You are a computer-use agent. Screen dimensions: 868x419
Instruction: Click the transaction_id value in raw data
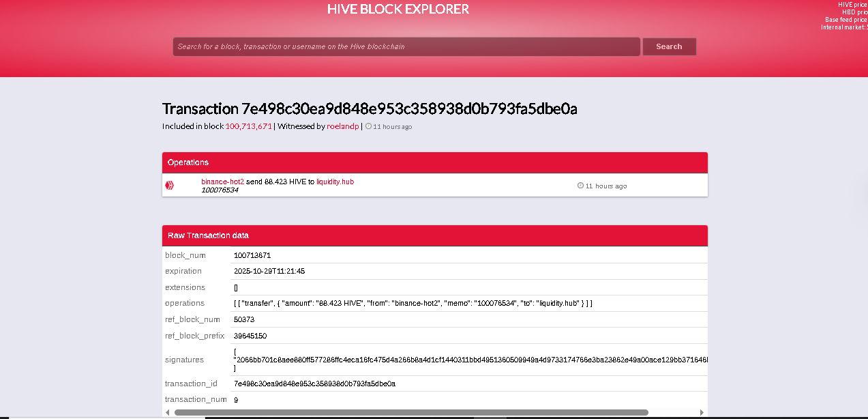(x=314, y=384)
